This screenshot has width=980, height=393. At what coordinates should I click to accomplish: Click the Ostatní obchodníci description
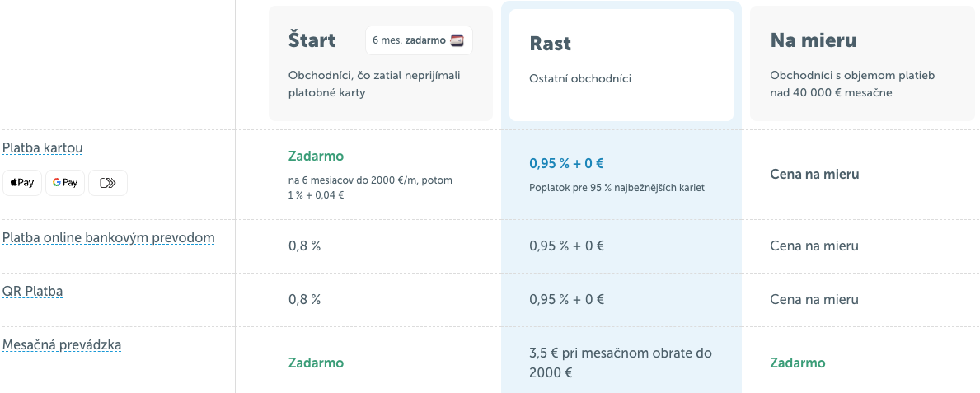(579, 79)
